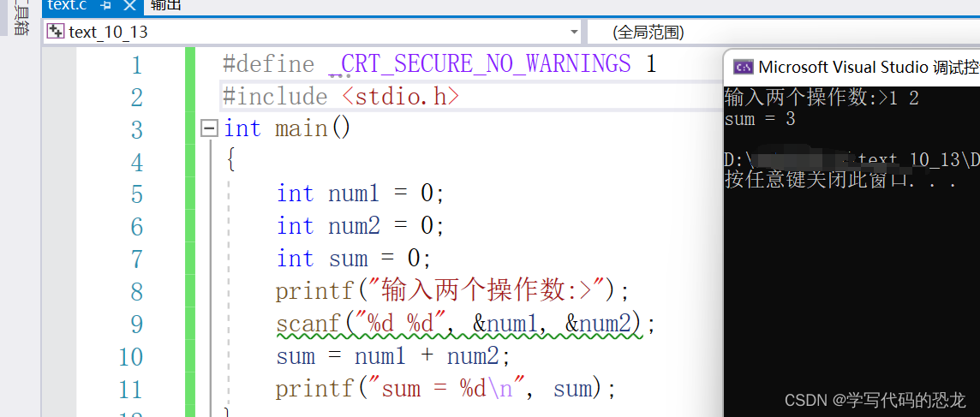Click the int main() declaration
This screenshot has height=417, width=980.
pyautogui.click(x=288, y=128)
